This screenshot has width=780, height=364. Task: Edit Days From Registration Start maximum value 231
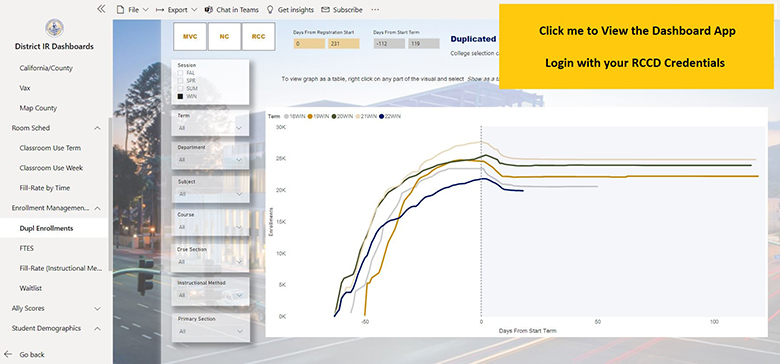[343, 44]
